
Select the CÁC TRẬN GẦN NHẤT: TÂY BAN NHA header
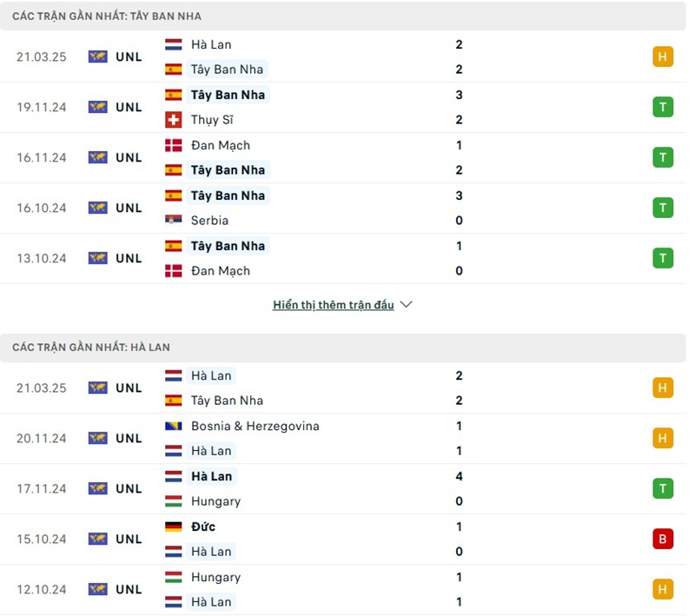[x=107, y=17]
